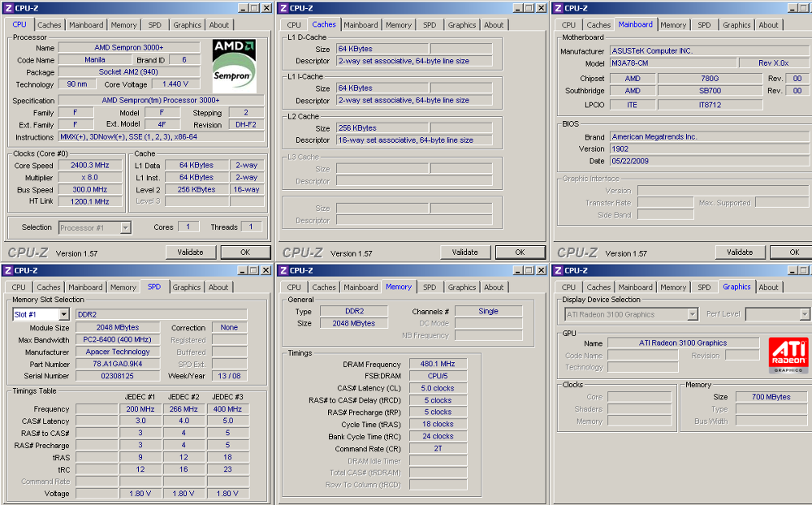This screenshot has width=812, height=505.
Task: Open the ATI Radeon 3100 display device dropdown
Action: tap(693, 314)
